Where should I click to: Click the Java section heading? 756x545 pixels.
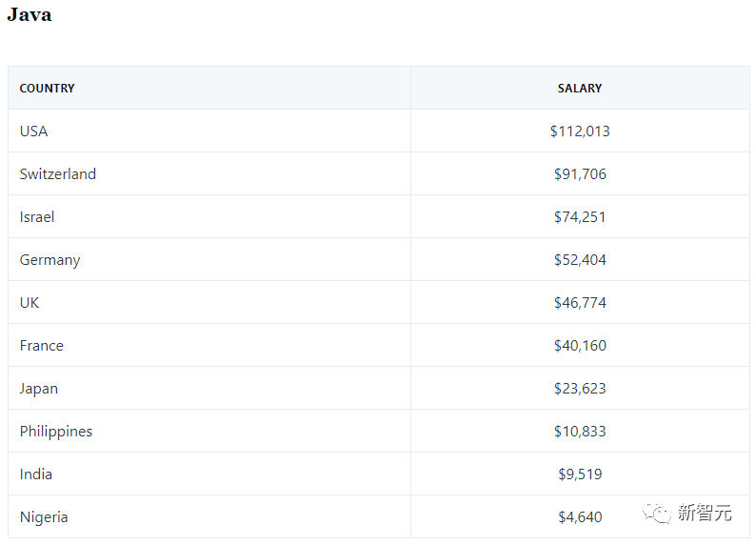(30, 15)
